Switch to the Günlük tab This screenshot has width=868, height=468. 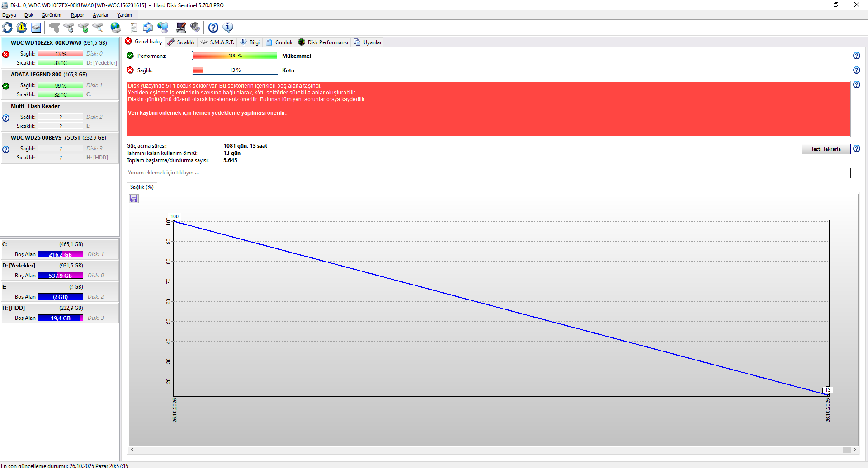279,42
